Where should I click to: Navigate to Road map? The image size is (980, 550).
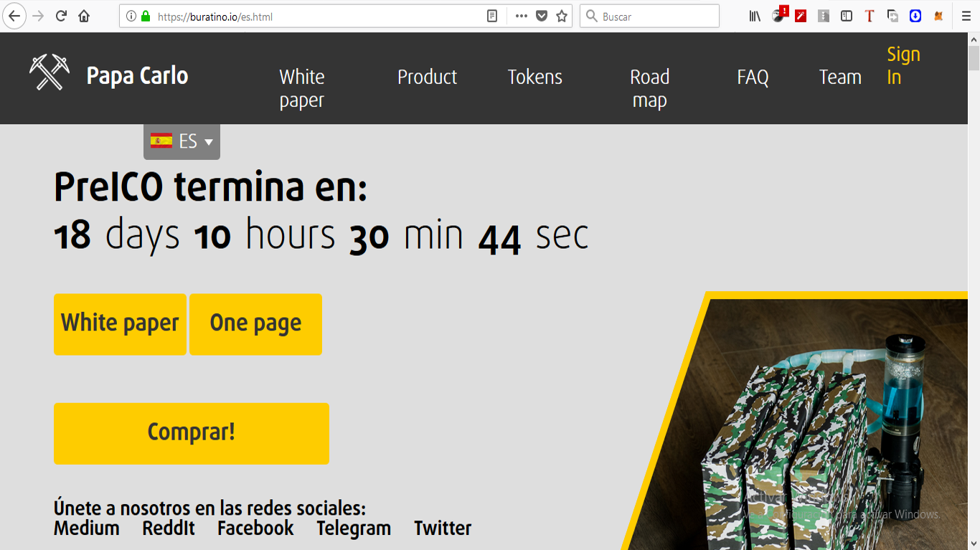(x=650, y=88)
